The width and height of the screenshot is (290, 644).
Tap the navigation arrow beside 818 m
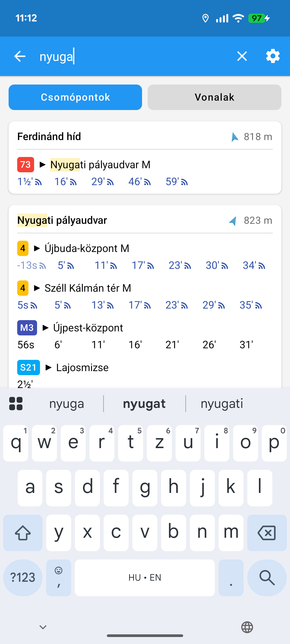coord(235,137)
